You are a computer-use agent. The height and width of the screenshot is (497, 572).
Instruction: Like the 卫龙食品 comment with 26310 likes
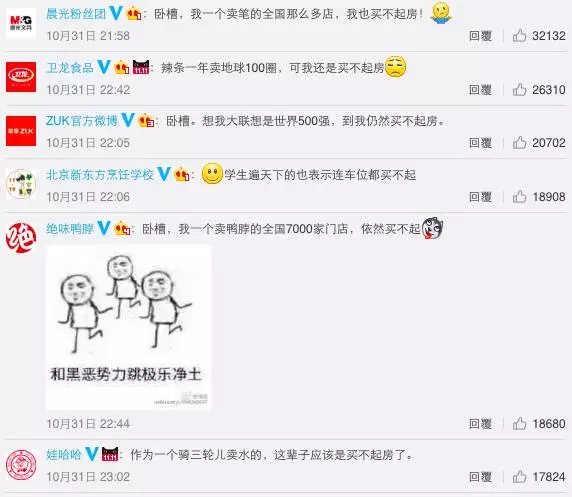coord(519,90)
